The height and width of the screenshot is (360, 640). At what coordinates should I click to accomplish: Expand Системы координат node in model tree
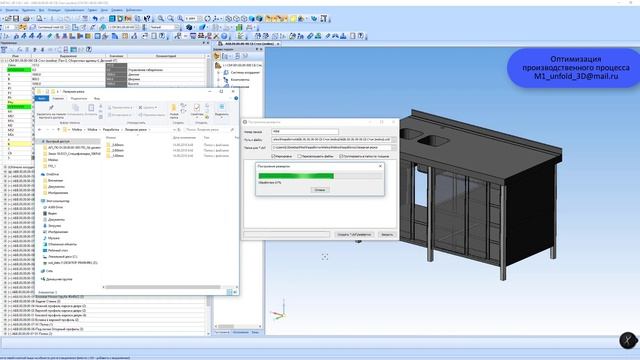click(x=219, y=72)
